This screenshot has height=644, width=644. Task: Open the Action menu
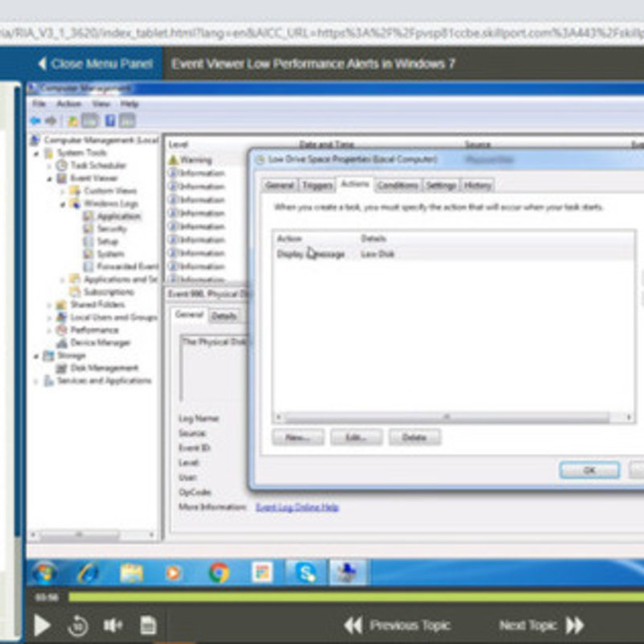coord(69,104)
